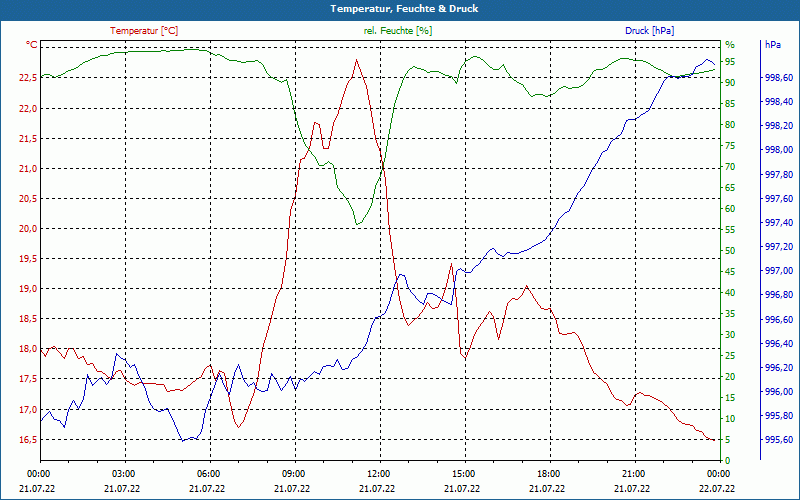800x500 pixels.
Task: Click the 00:00 label above 22.07.22
Action: click(718, 473)
